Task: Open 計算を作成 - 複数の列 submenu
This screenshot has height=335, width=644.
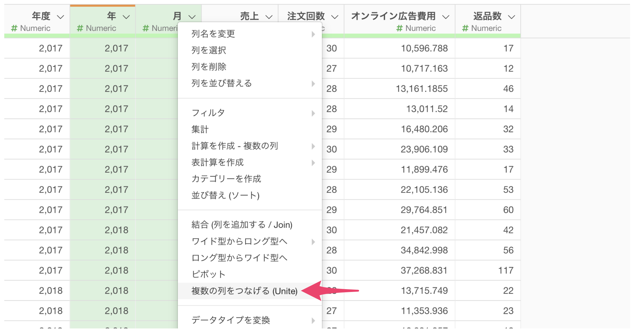Action: [235, 146]
